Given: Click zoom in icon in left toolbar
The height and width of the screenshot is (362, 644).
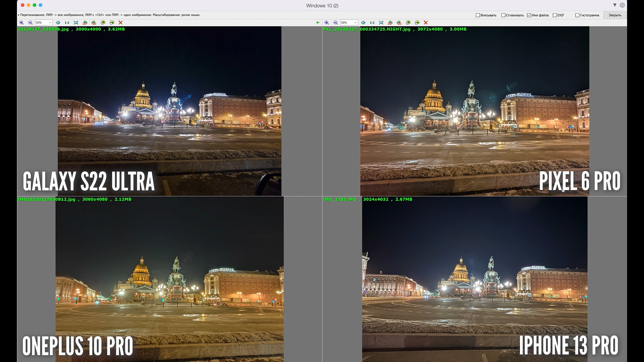Looking at the screenshot, I should point(21,23).
